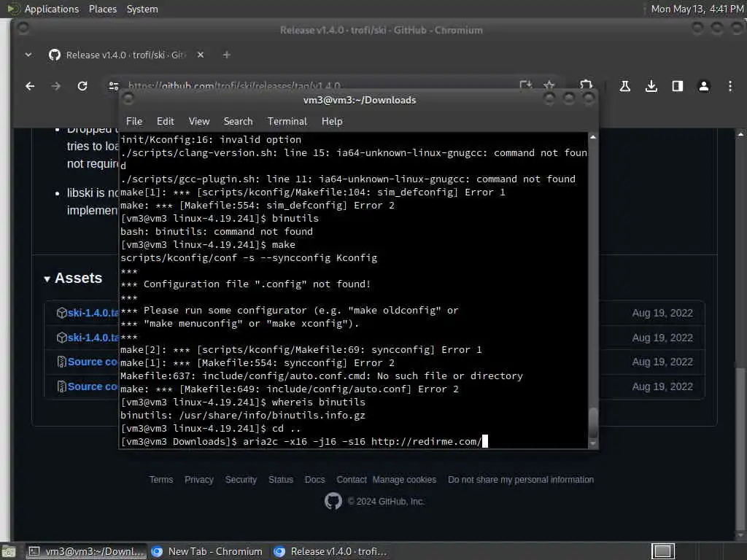Click show desktop icon in taskbar
The width and height of the screenshot is (747, 560).
(x=9, y=552)
